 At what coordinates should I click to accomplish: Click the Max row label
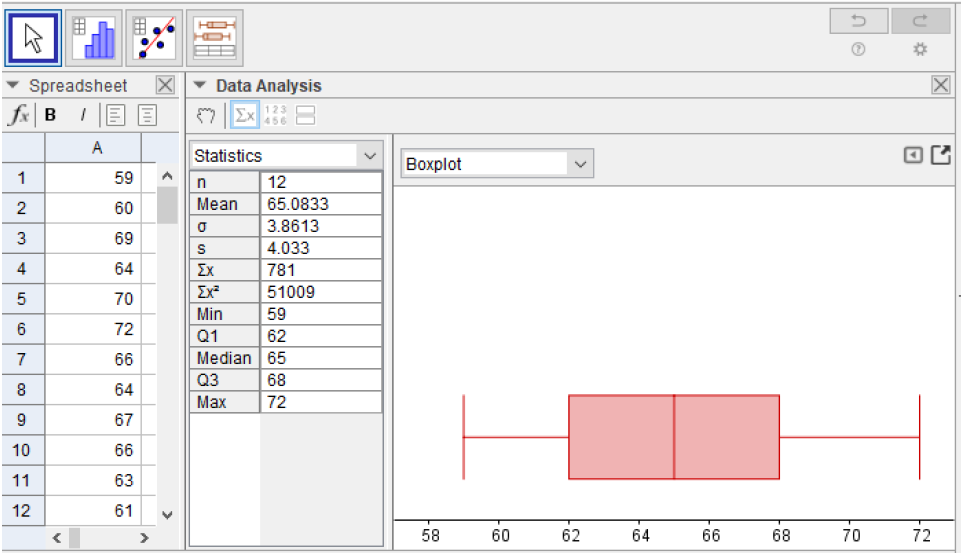(x=225, y=403)
